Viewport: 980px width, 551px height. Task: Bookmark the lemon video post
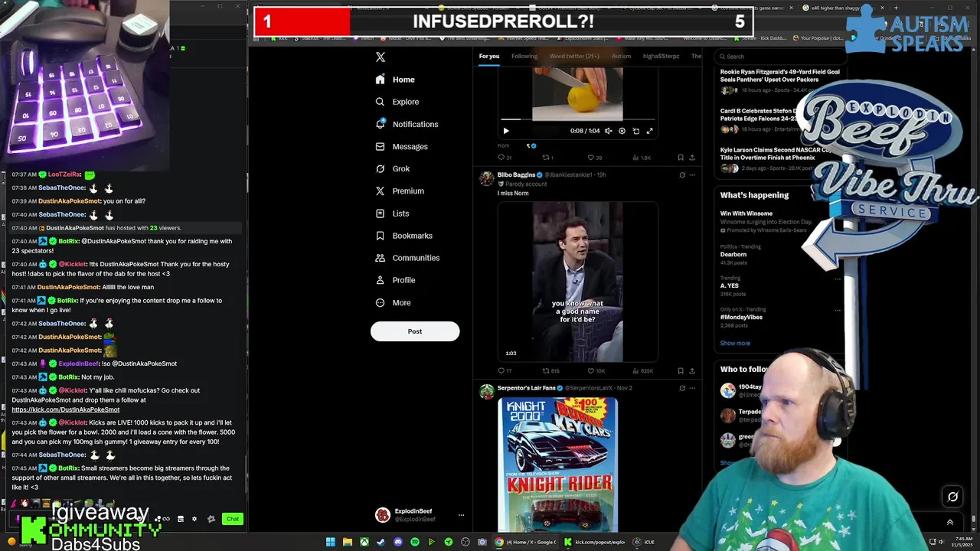click(680, 158)
